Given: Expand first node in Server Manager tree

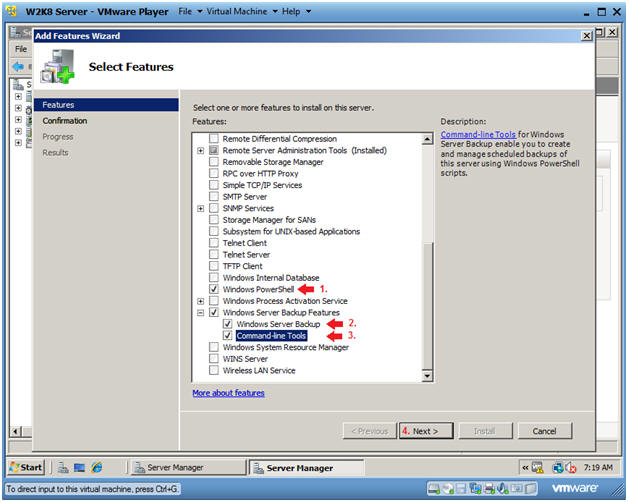Looking at the screenshot, I should click(18, 96).
